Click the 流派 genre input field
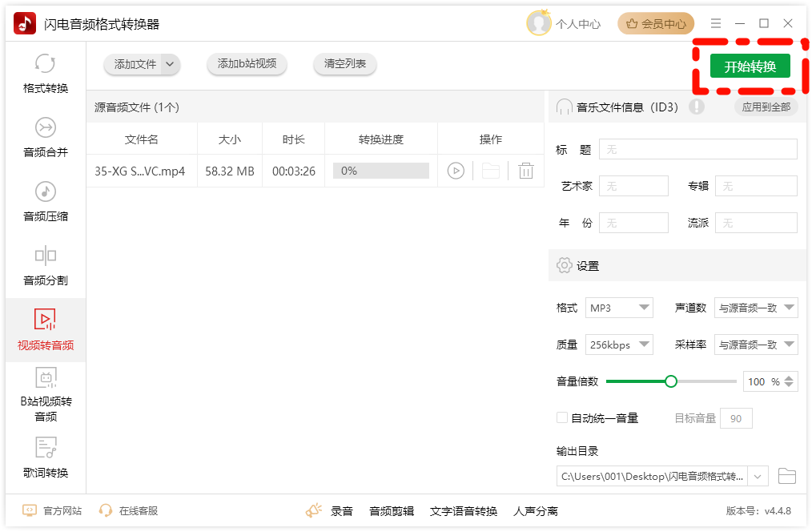This screenshot has height=532, width=812. [756, 223]
